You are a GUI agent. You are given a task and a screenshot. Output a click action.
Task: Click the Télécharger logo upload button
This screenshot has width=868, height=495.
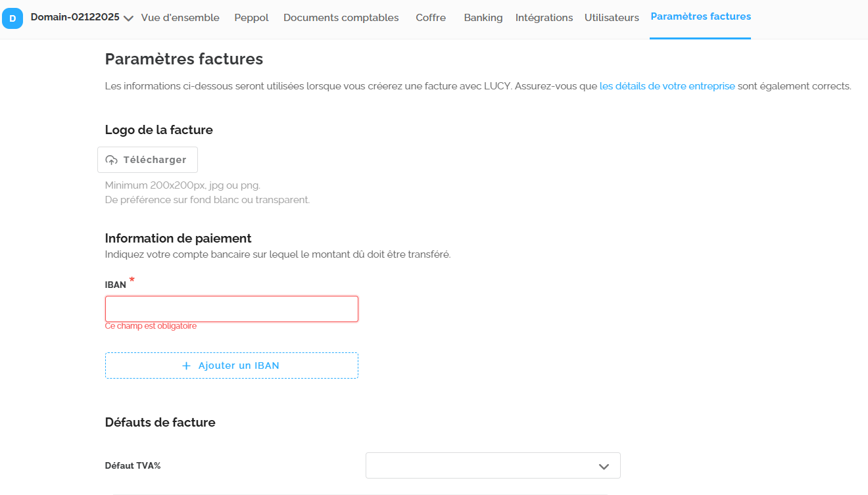147,160
